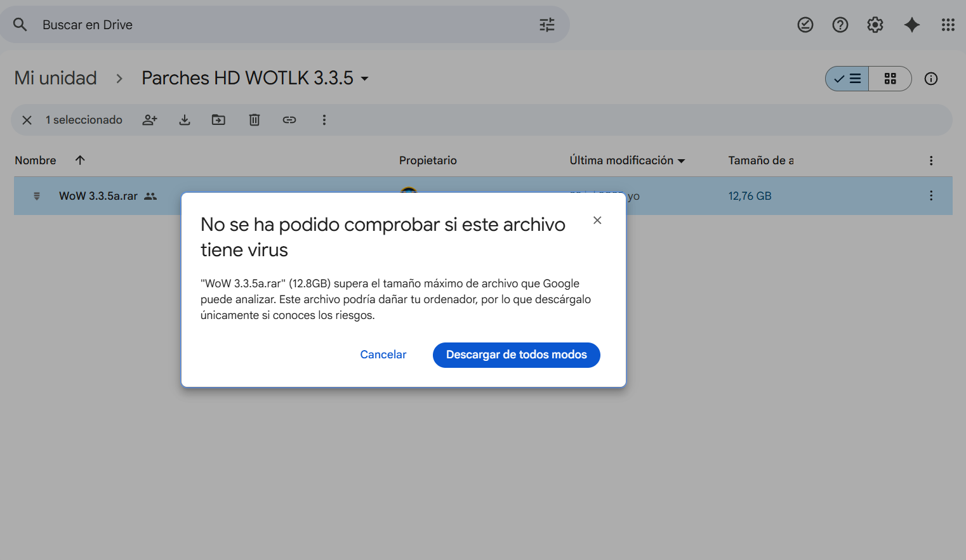
Task: Deselect the file using the X in the toolbar
Action: click(27, 119)
